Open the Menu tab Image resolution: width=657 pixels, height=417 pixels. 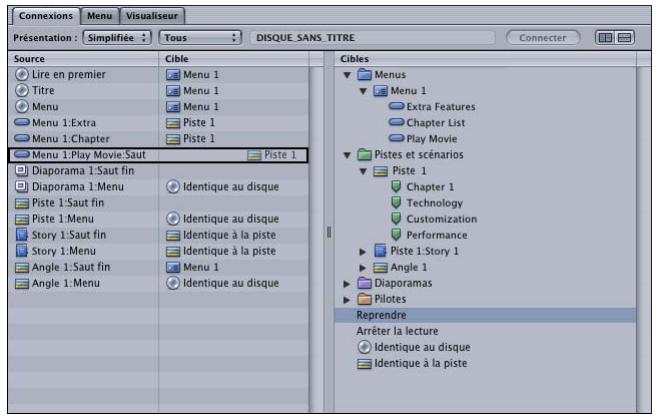[100, 16]
